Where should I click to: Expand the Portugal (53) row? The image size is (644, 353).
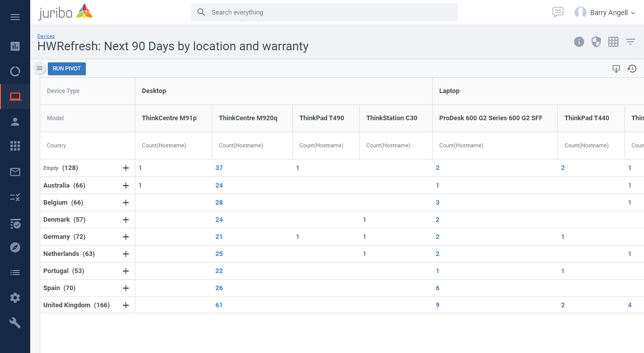click(126, 271)
